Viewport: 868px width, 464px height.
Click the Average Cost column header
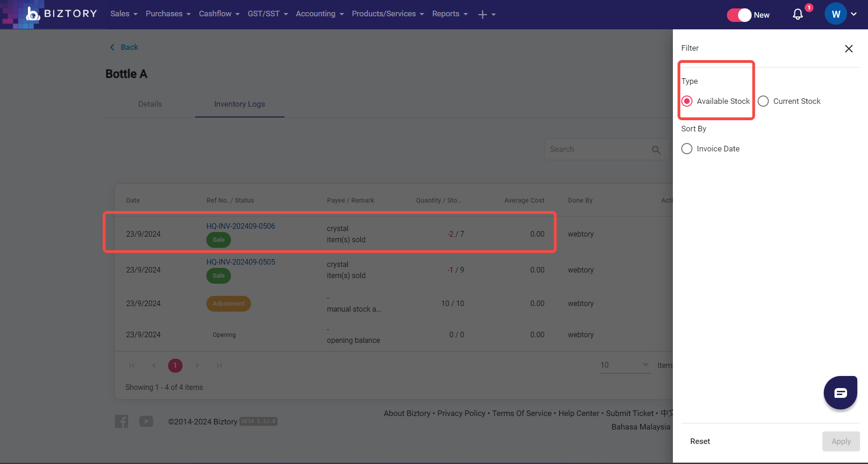[524, 200]
